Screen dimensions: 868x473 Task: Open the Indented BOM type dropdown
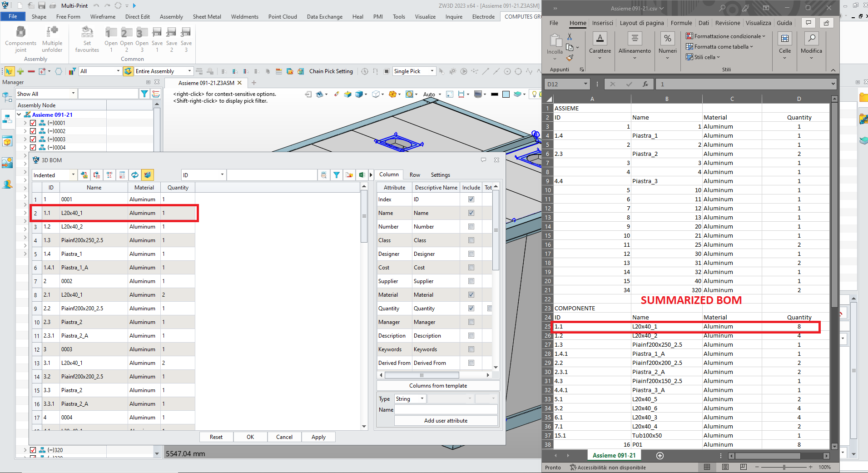[54, 175]
